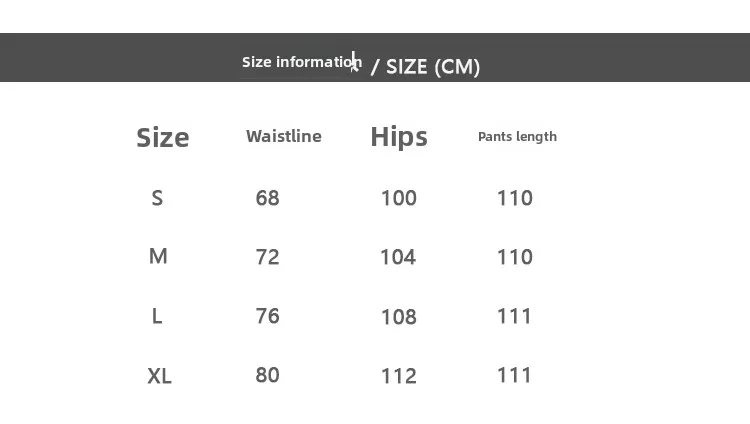Select hips value 112 in XL row
The width and height of the screenshot is (750, 424).
399,376
